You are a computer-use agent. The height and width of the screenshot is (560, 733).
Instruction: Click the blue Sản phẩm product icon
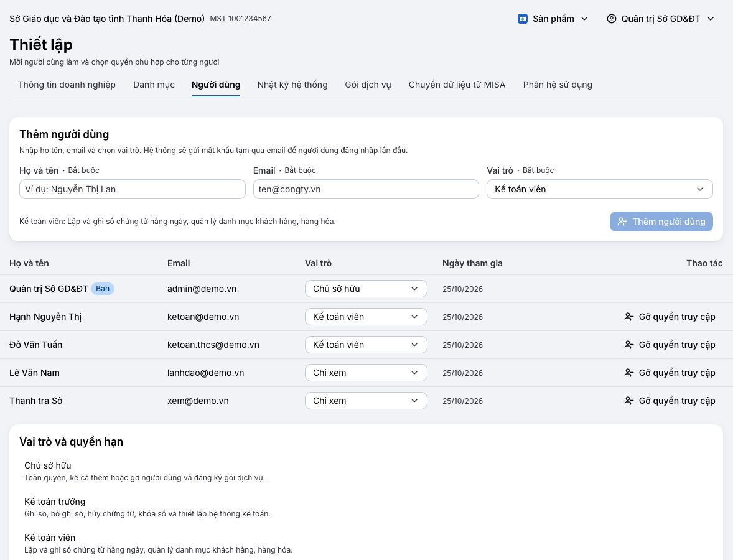(x=523, y=19)
